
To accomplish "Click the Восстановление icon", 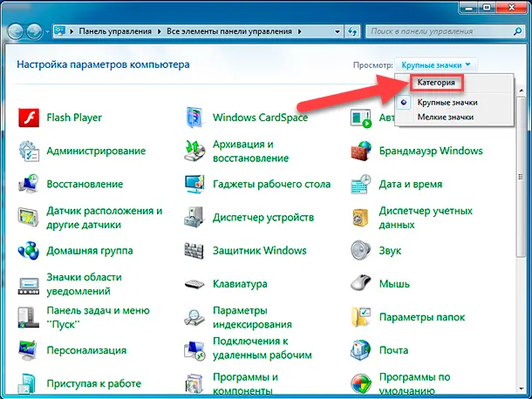I will (x=29, y=184).
